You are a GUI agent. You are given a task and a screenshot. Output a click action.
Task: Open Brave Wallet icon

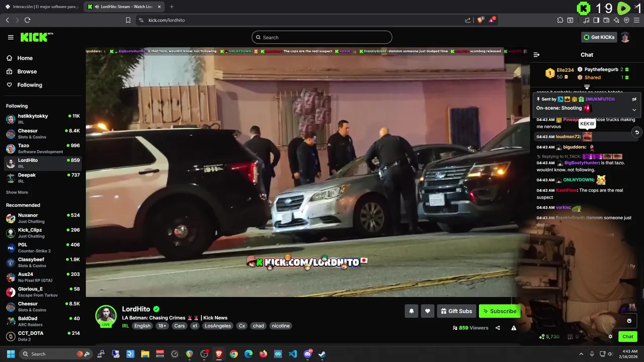tap(606, 20)
